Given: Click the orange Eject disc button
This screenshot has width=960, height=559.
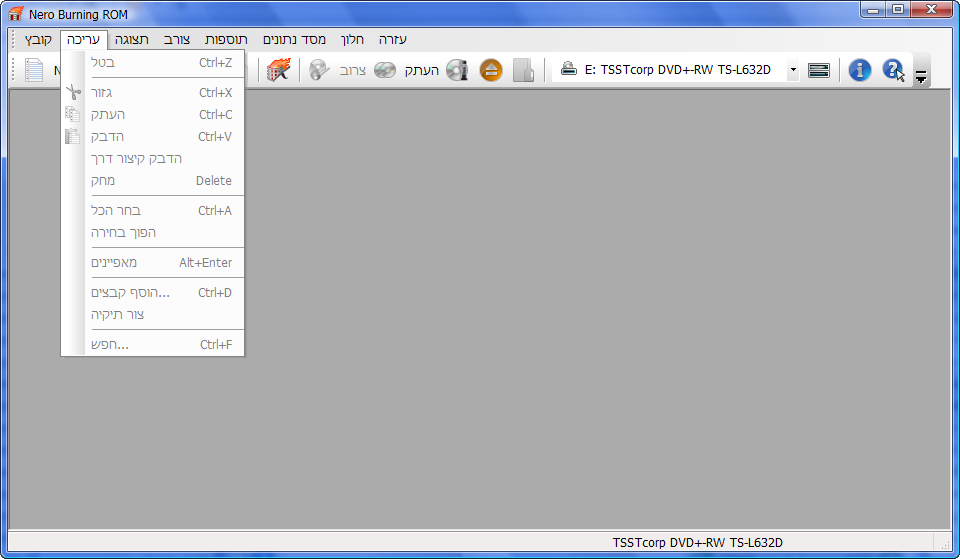Looking at the screenshot, I should pos(491,70).
